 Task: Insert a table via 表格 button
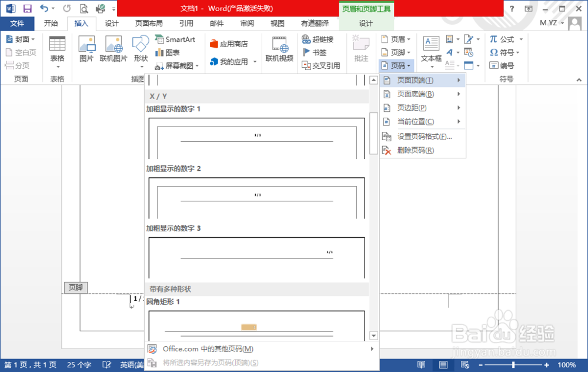58,52
